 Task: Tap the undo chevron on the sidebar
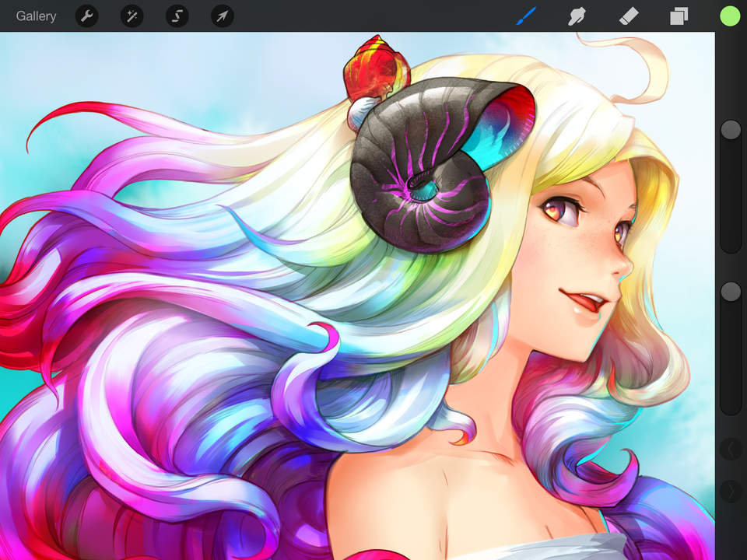pos(730,449)
